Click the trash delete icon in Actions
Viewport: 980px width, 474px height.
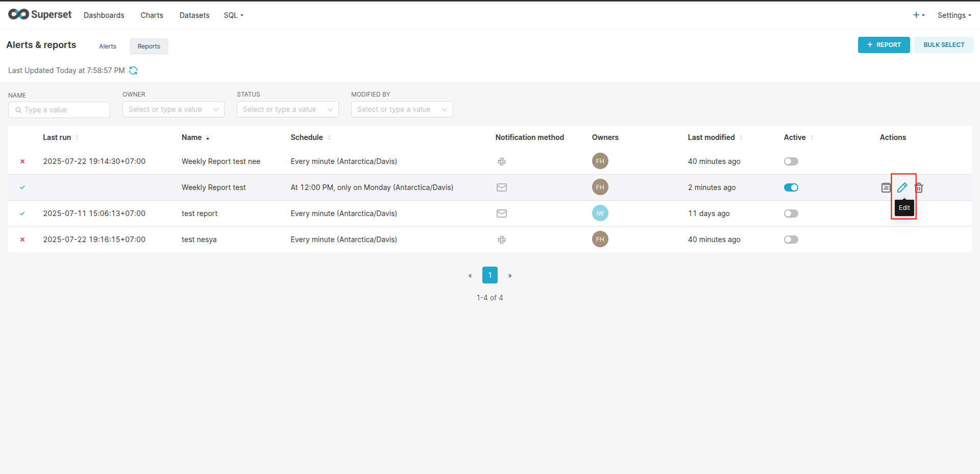(x=919, y=187)
